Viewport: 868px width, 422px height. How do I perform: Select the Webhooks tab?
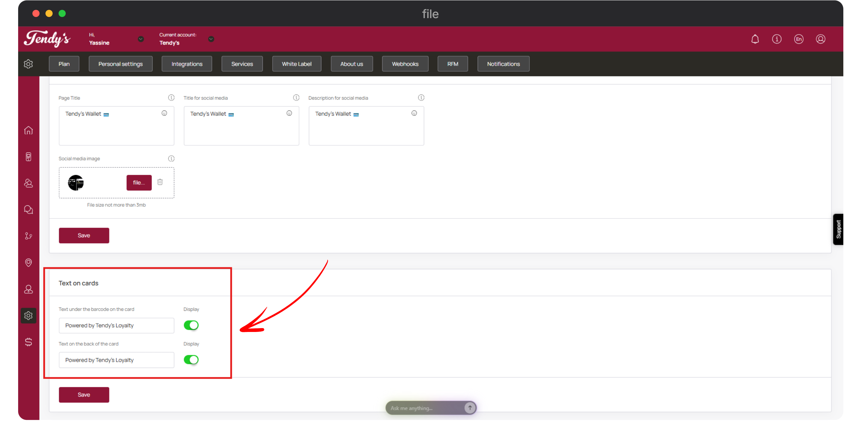coord(405,64)
